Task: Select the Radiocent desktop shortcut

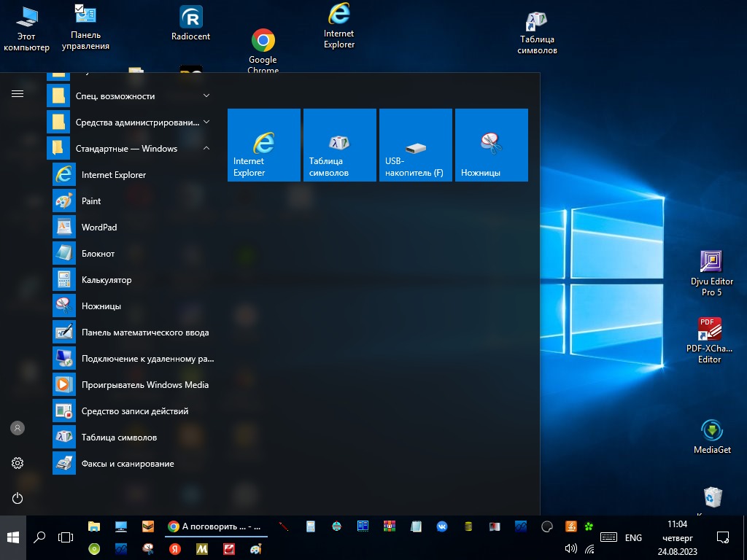Action: [190, 23]
